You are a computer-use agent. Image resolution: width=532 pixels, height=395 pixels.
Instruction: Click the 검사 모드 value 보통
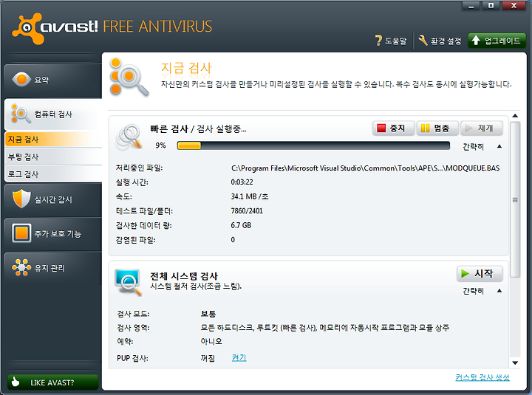coord(208,314)
